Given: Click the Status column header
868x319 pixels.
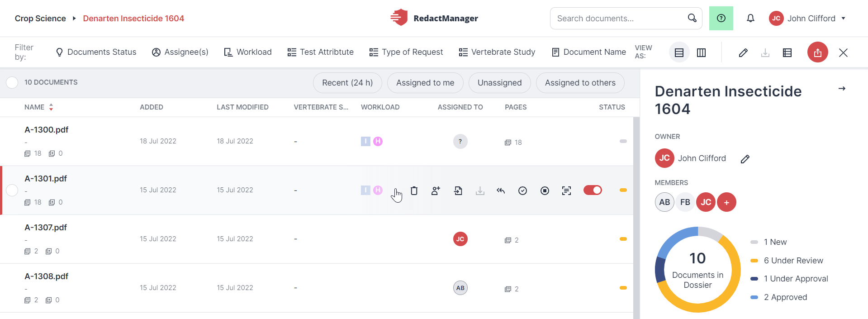Looking at the screenshot, I should (x=612, y=107).
